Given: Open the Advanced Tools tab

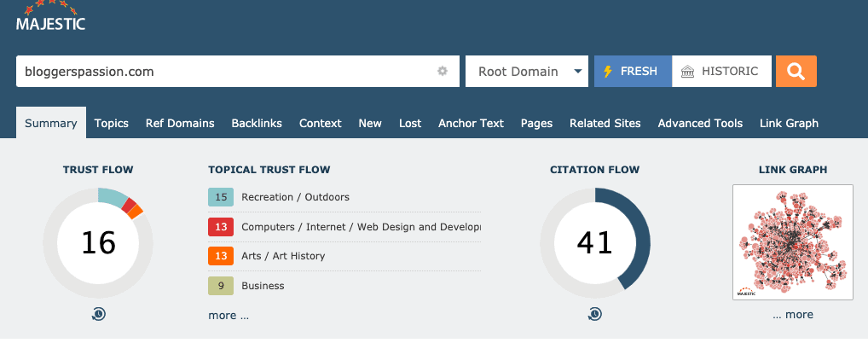Looking at the screenshot, I should coord(700,123).
